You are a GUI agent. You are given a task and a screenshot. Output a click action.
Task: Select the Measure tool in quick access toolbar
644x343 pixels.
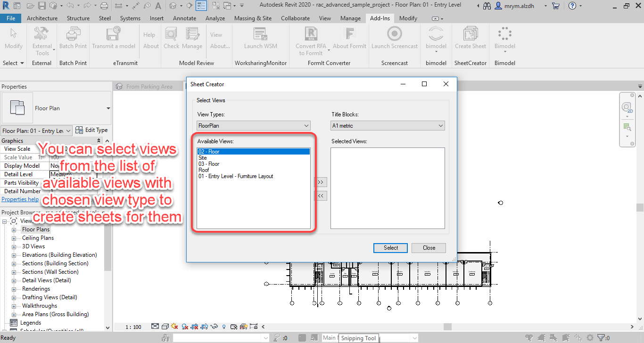click(x=119, y=5)
